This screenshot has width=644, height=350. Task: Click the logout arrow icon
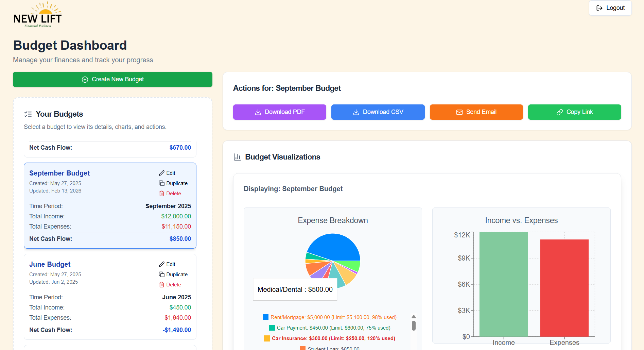(x=599, y=8)
